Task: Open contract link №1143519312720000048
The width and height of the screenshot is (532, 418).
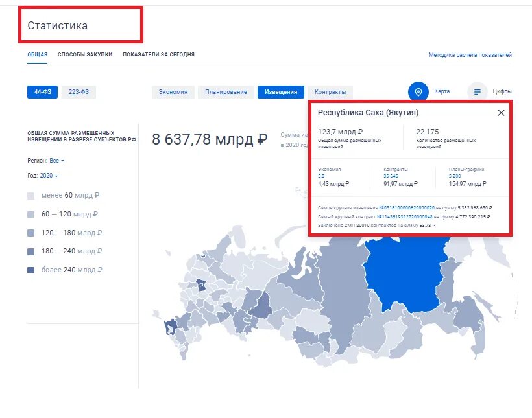Action: click(404, 216)
